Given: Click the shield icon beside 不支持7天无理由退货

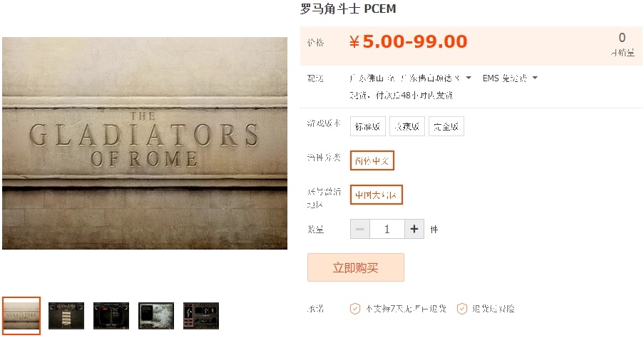Looking at the screenshot, I should click(354, 309).
